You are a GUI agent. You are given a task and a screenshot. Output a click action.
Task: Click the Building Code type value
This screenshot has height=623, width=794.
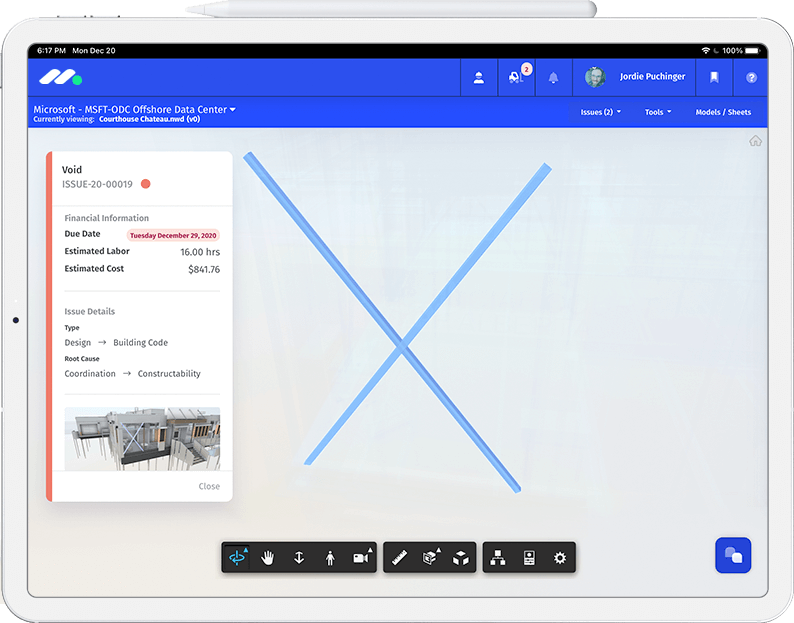click(140, 342)
